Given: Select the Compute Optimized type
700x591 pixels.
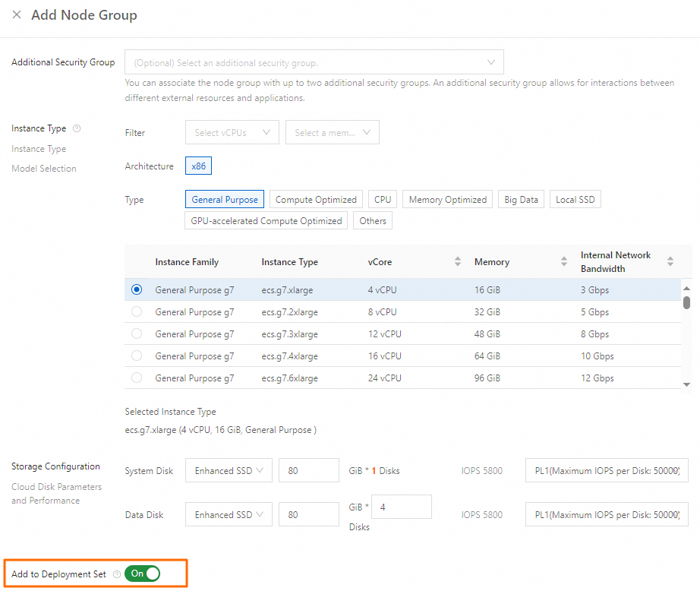Looking at the screenshot, I should point(316,199).
